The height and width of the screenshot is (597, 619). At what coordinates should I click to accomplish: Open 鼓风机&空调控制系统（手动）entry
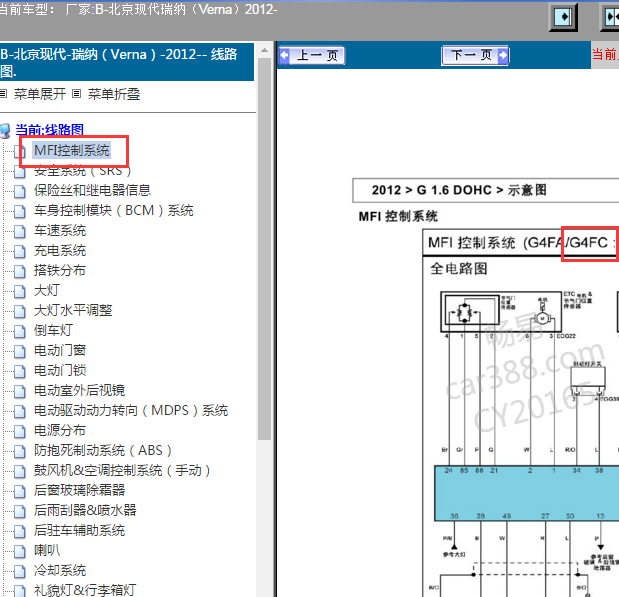click(x=122, y=470)
